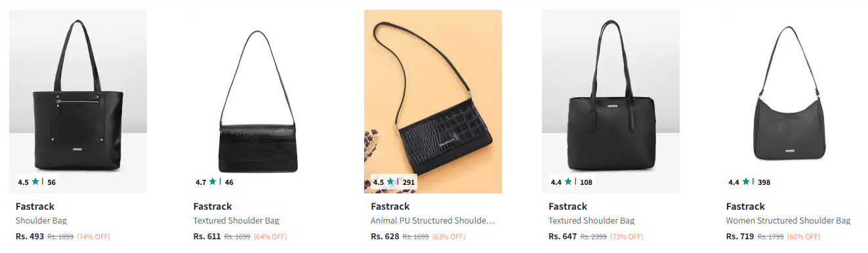Image resolution: width=868 pixels, height=253 pixels.
Task: Click the (74% OFF) discount label
Action: coord(93,237)
